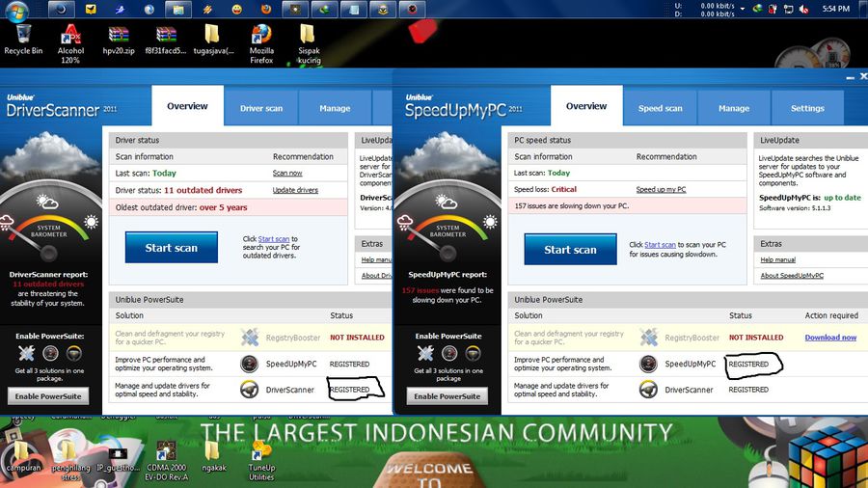Open the Recycle Bin desktop icon
This screenshot has width=868, height=488.
(23, 40)
